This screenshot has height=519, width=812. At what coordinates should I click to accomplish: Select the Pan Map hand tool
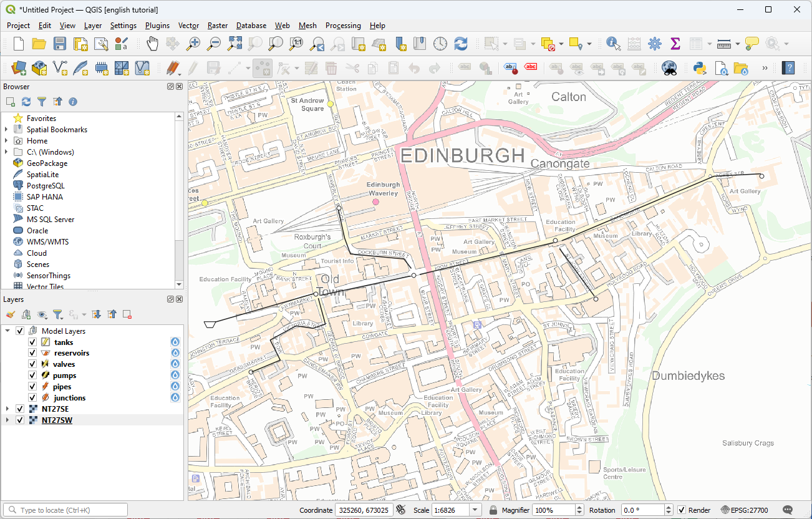coord(152,44)
